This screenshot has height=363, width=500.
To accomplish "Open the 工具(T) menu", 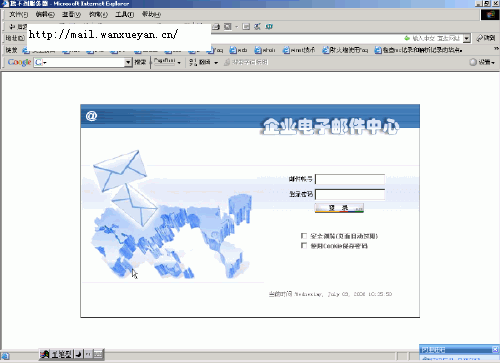I will (x=125, y=14).
